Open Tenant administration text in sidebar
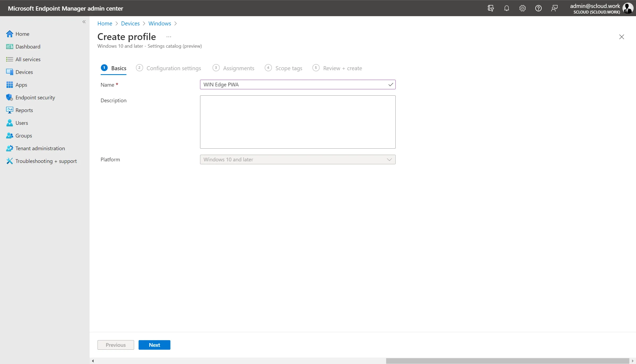636x364 pixels. [x=40, y=148]
